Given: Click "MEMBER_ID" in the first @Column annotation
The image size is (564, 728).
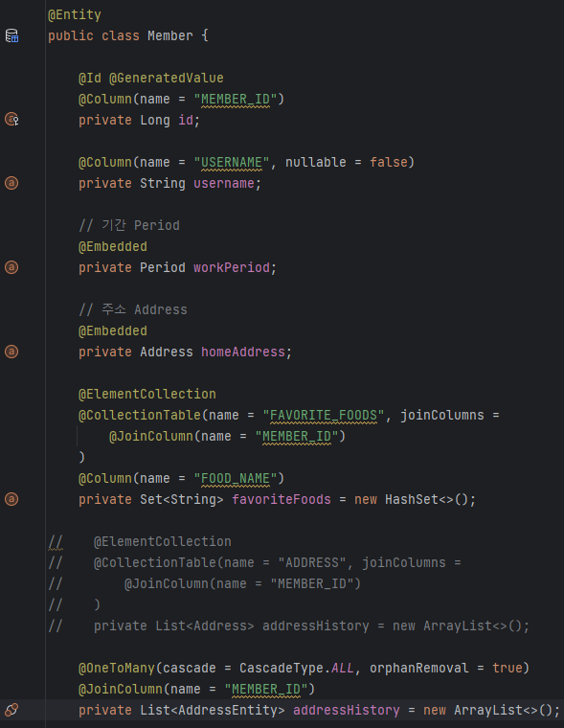Looking at the screenshot, I should pyautogui.click(x=236, y=100).
